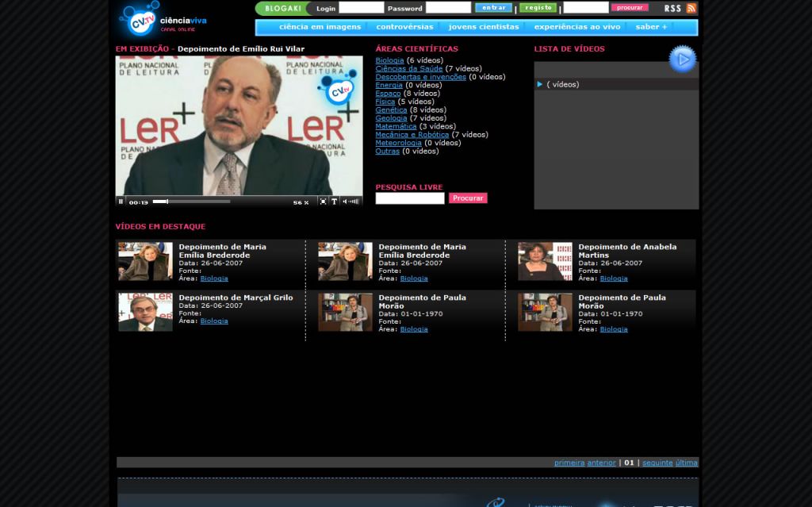
Task: Pause the video in the player
Action: tap(121, 202)
